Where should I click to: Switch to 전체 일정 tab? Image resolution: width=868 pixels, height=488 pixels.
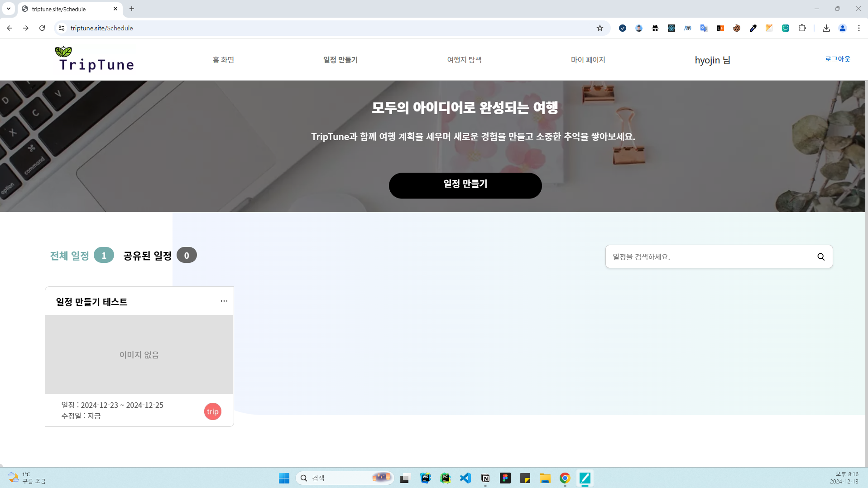tap(70, 256)
